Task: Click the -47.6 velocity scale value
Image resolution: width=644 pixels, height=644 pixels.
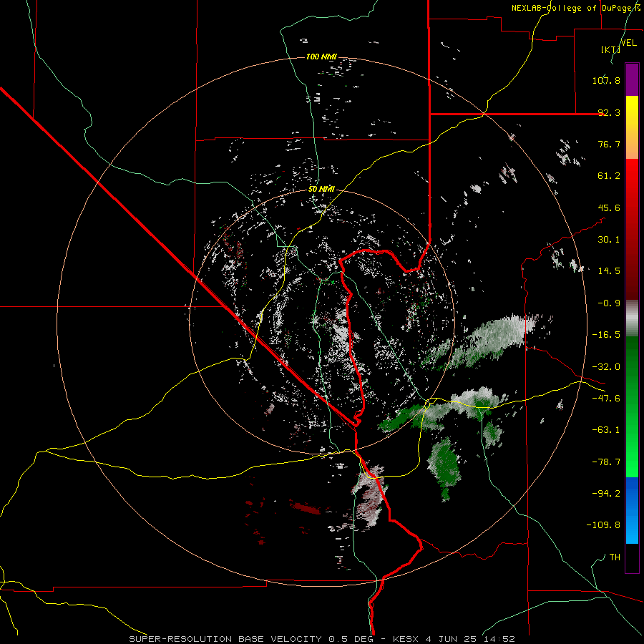Action: click(x=606, y=399)
